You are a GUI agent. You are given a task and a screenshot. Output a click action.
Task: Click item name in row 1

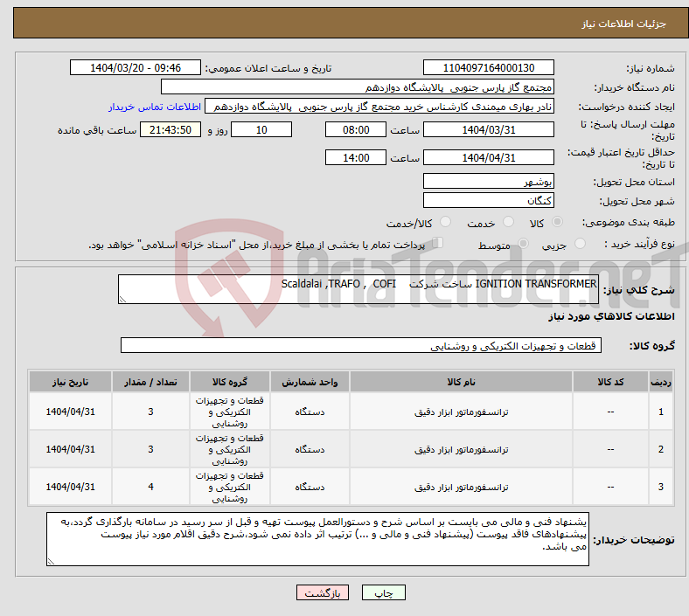pos(461,412)
